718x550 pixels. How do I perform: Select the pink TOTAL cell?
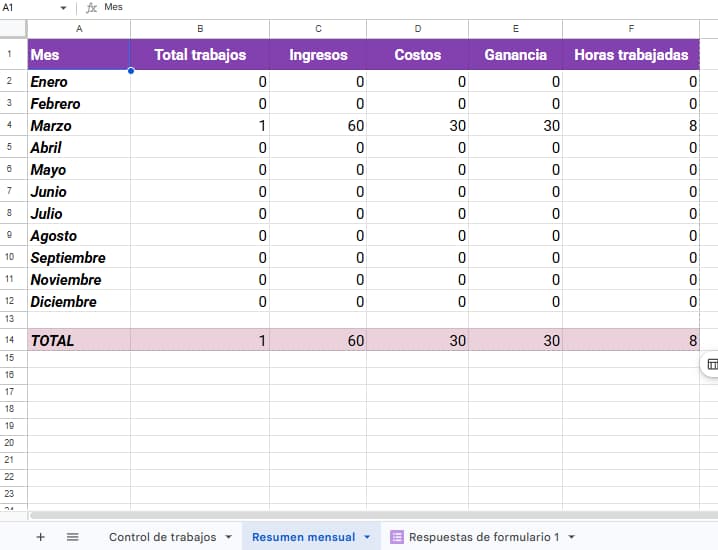pyautogui.click(x=79, y=340)
